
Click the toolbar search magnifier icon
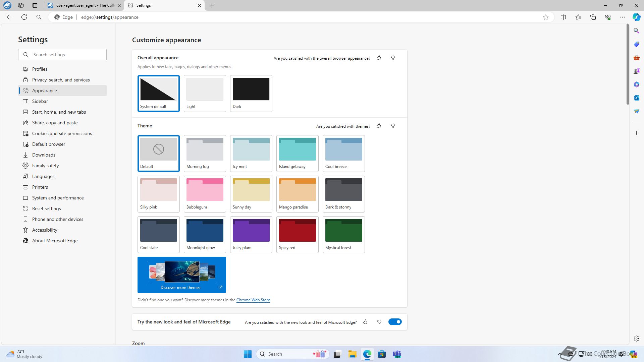point(39,17)
